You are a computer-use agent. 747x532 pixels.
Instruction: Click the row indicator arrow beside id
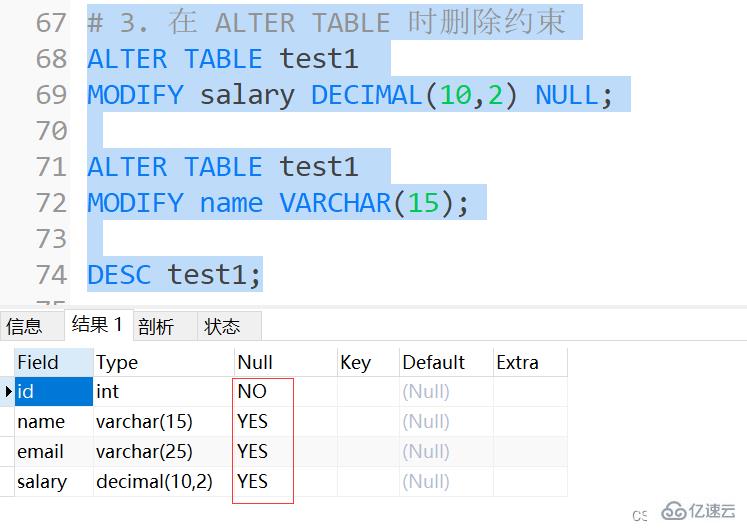[x=8, y=392]
